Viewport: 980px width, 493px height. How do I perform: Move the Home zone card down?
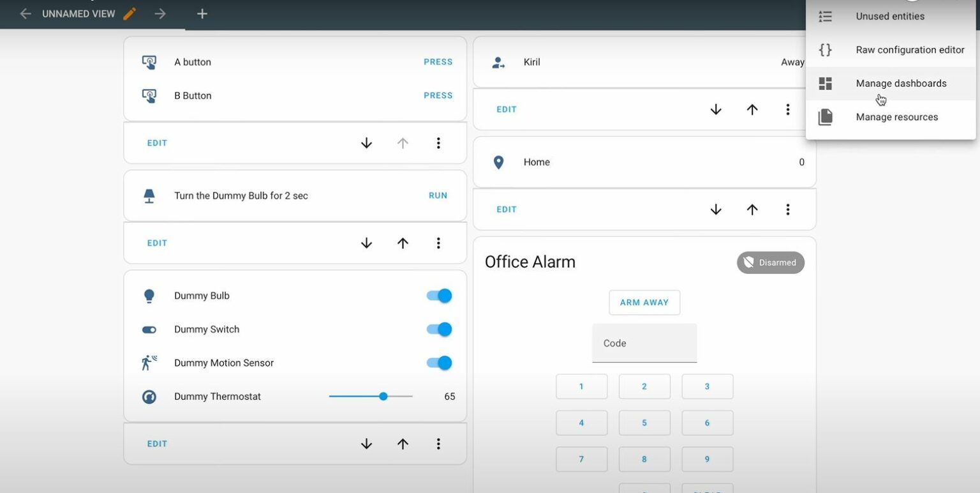pyautogui.click(x=716, y=209)
